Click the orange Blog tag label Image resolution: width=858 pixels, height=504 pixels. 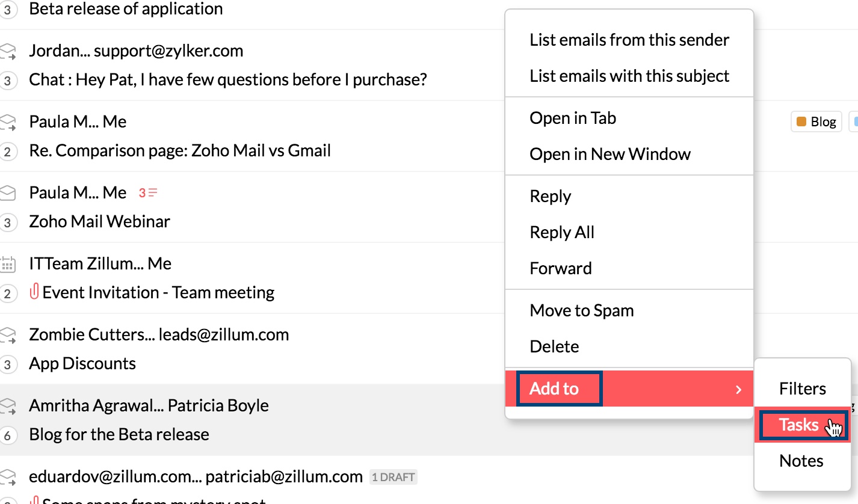(x=816, y=122)
